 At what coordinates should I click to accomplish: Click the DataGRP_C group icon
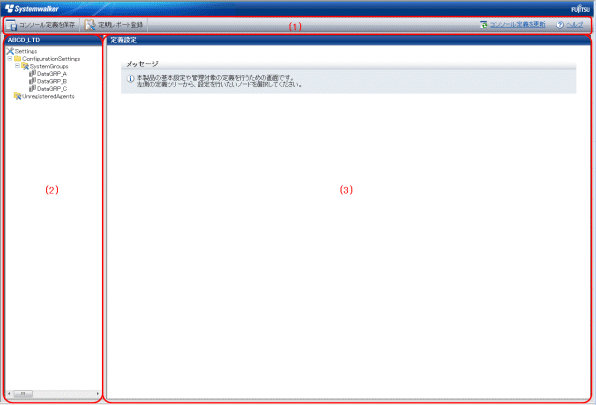(32, 89)
